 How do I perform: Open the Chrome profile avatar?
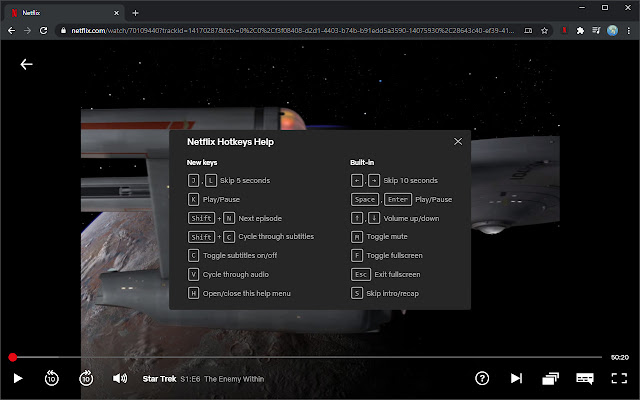pyautogui.click(x=612, y=31)
